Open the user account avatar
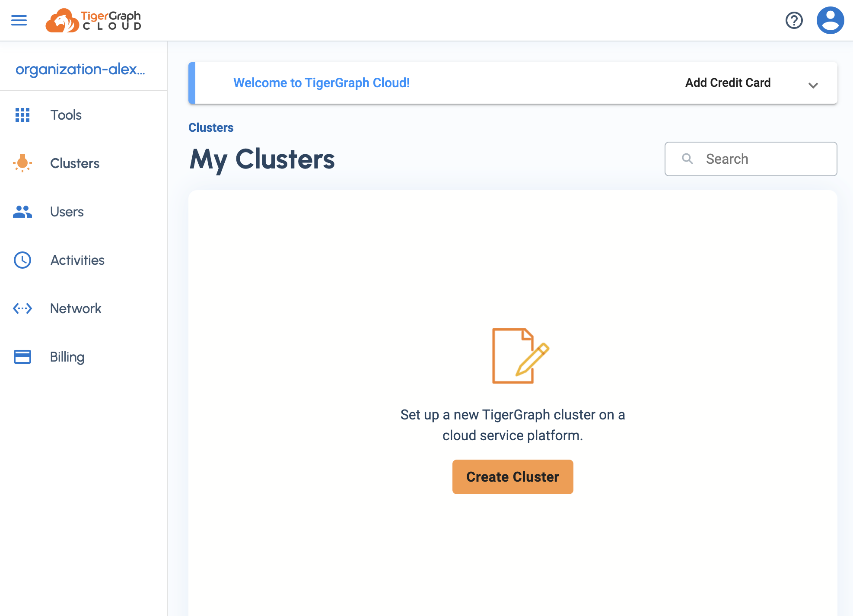 pyautogui.click(x=830, y=20)
